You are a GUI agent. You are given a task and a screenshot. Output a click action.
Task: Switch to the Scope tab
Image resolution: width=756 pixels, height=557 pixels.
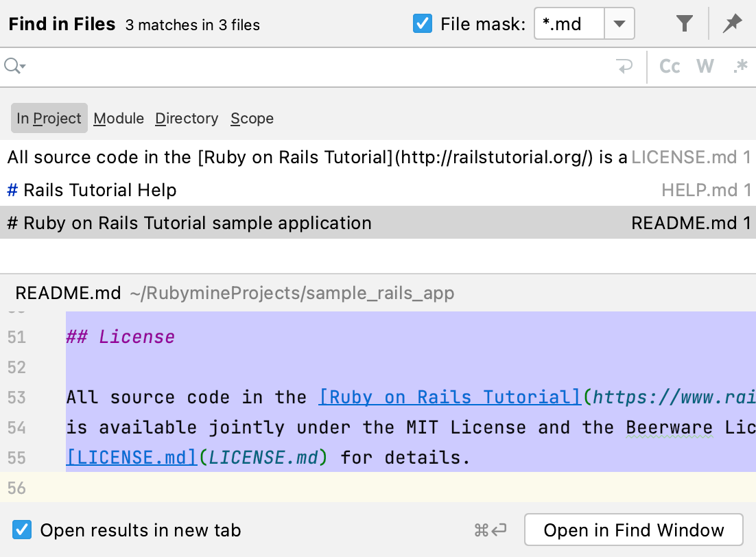click(x=251, y=118)
